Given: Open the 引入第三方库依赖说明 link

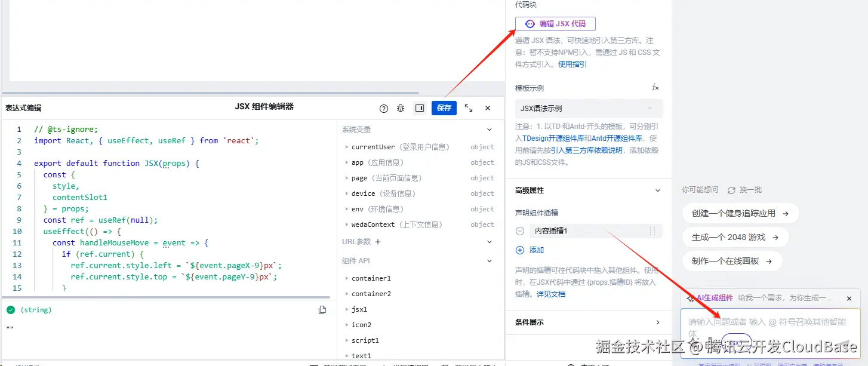Looking at the screenshot, I should [x=586, y=150].
